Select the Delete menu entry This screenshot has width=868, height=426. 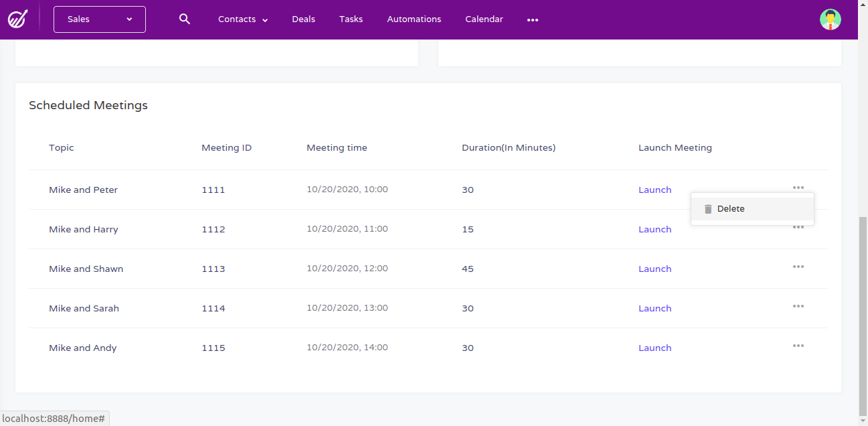point(752,209)
